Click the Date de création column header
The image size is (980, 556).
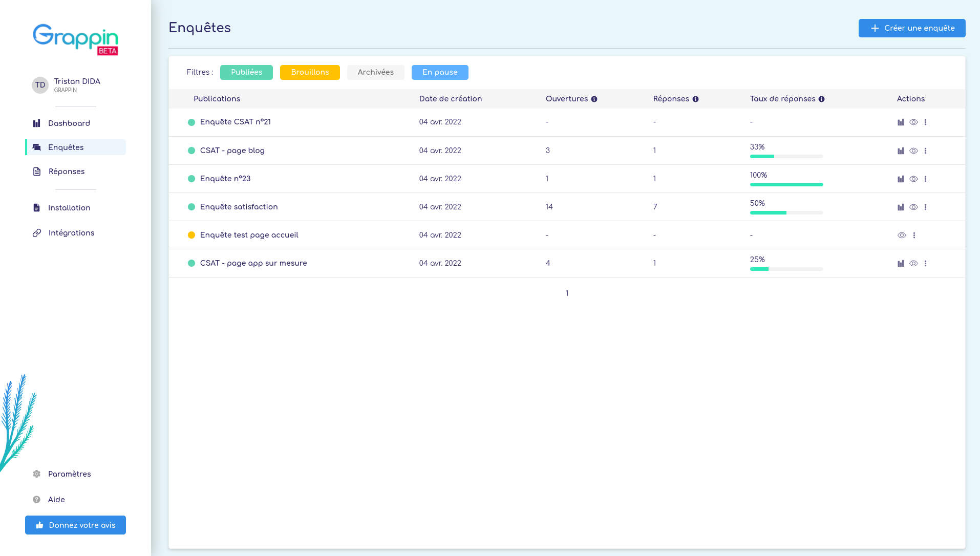point(451,99)
